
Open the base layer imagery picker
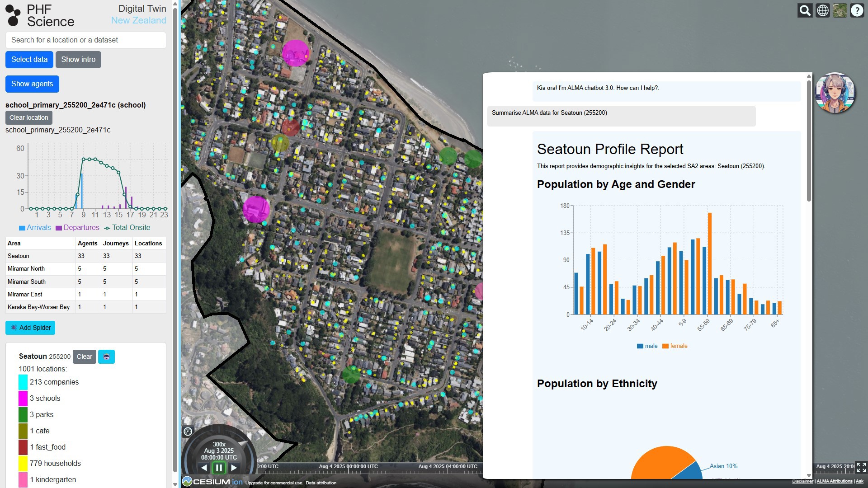840,10
